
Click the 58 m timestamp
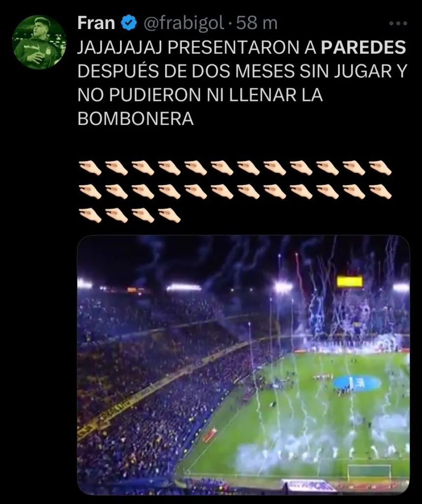point(257,23)
